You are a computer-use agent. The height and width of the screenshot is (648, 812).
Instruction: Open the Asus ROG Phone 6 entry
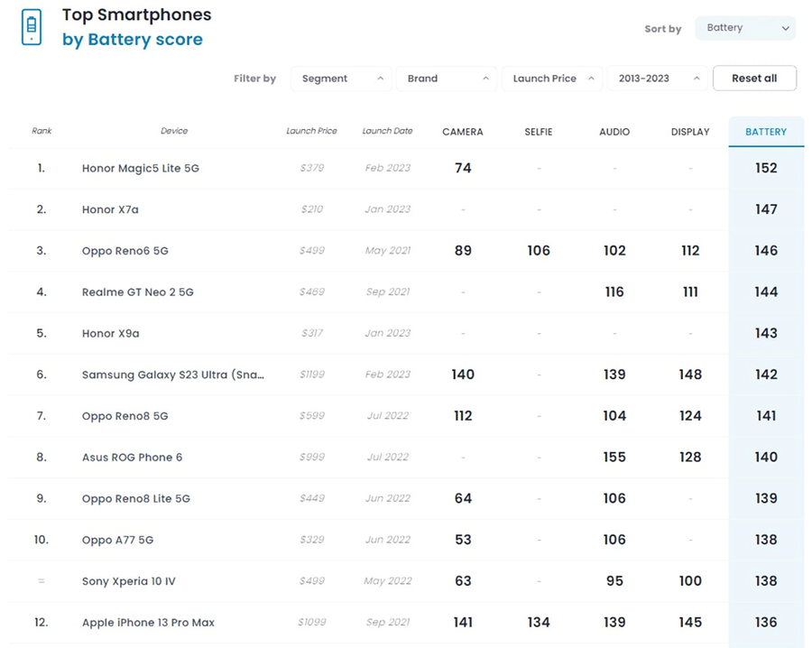132,458
